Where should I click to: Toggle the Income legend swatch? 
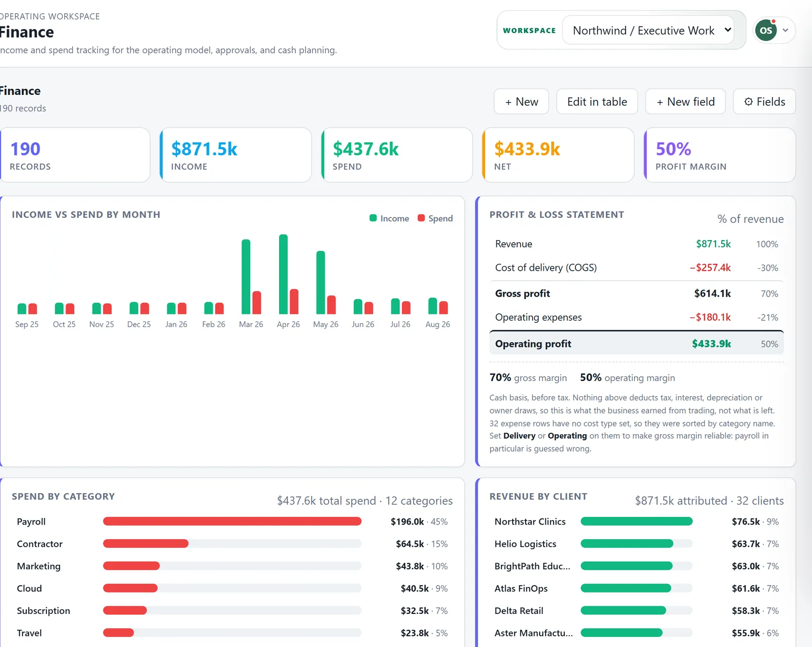click(373, 218)
